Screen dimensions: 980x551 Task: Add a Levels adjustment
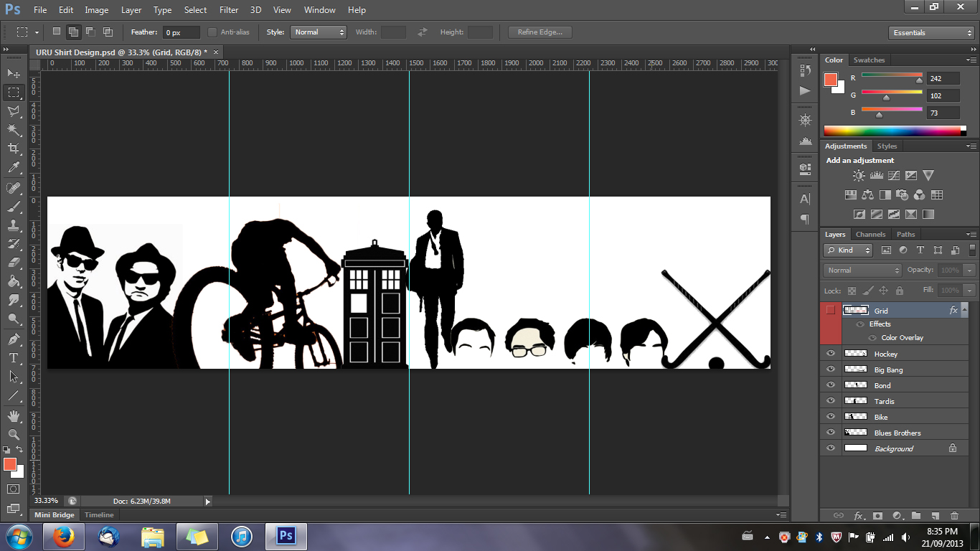(876, 175)
